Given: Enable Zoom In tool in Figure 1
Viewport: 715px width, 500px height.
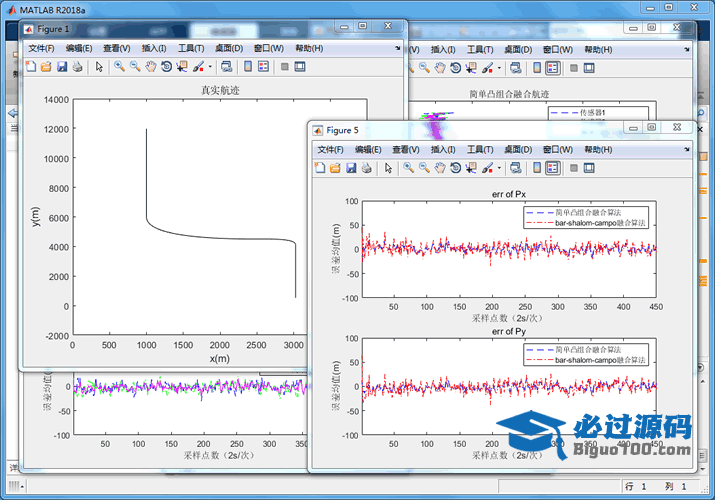Looking at the screenshot, I should [x=119, y=67].
